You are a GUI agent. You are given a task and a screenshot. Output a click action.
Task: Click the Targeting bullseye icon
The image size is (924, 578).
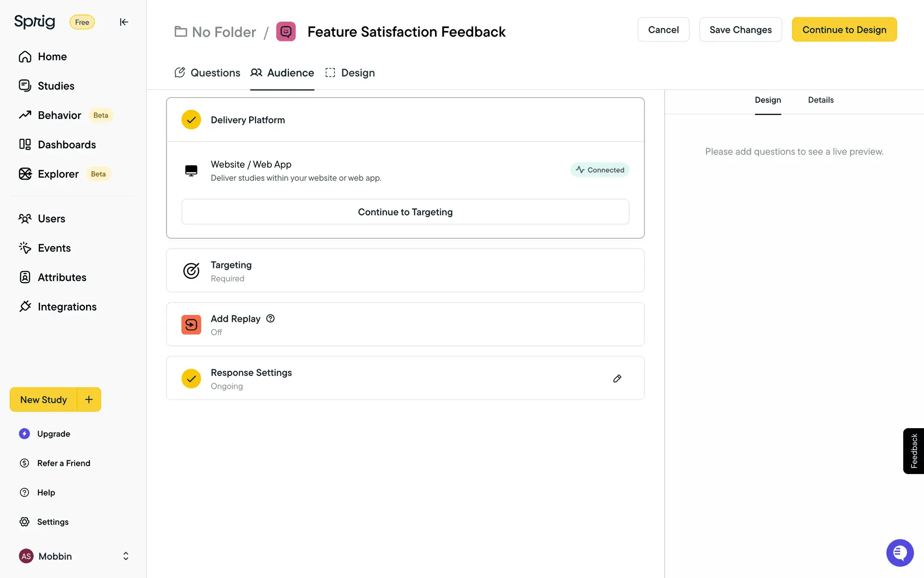[x=191, y=271]
